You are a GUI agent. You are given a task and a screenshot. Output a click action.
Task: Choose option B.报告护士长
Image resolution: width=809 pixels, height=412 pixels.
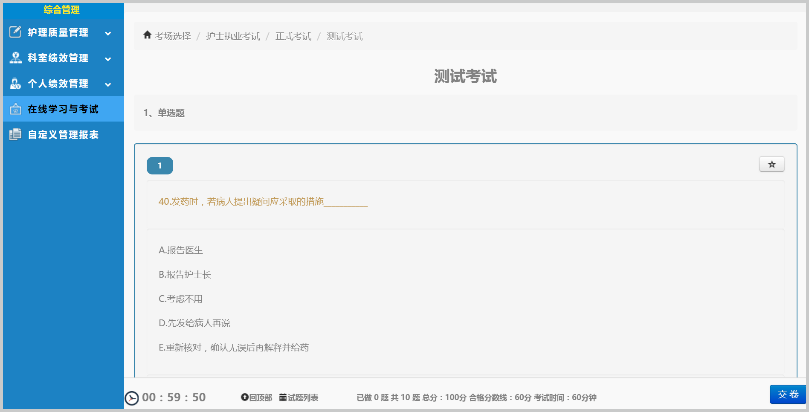point(185,274)
